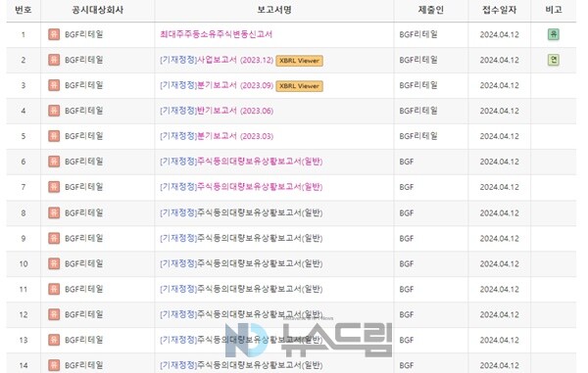Screen dimensions: 588x373
Task: Click date 2024.04.12 in row 12
Action: point(500,315)
